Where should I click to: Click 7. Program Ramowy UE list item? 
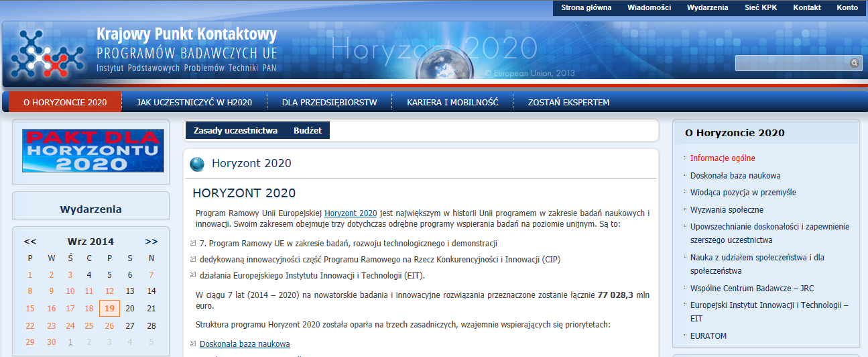pyautogui.click(x=348, y=243)
